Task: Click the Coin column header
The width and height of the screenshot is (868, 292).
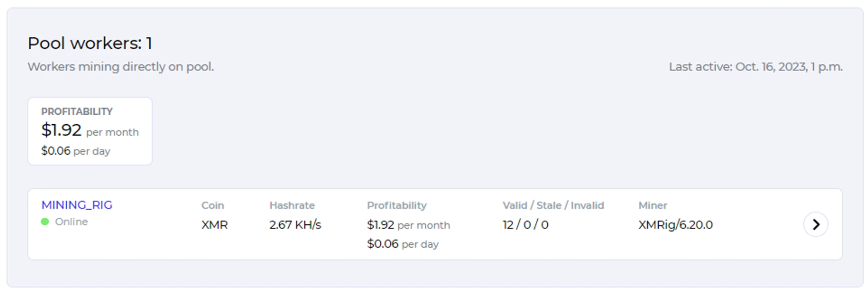Action: (213, 205)
